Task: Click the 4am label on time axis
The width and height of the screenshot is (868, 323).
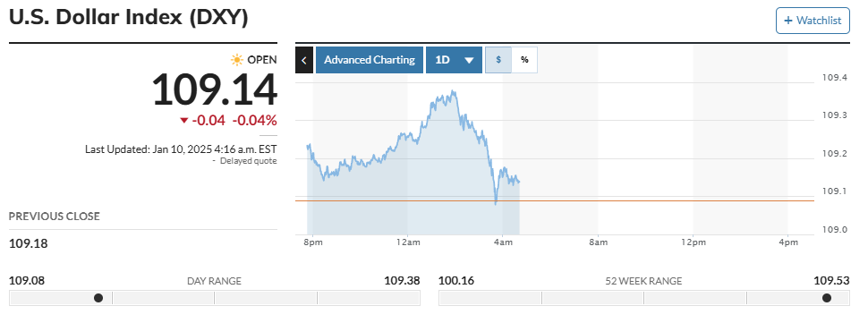Action: [x=502, y=242]
